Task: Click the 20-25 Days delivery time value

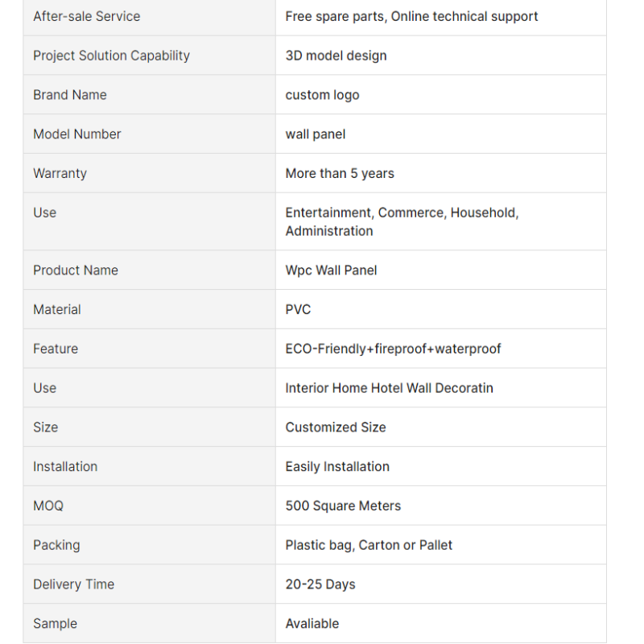Action: click(320, 584)
